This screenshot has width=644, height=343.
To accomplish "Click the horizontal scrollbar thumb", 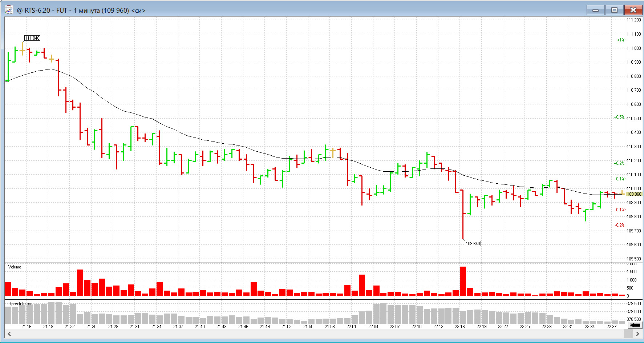I will 628,334.
